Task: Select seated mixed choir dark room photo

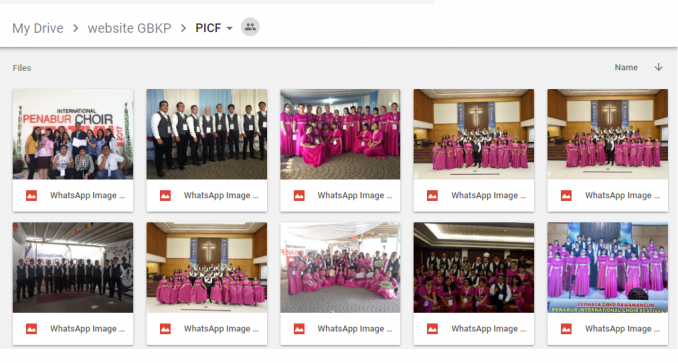Action: 474,267
